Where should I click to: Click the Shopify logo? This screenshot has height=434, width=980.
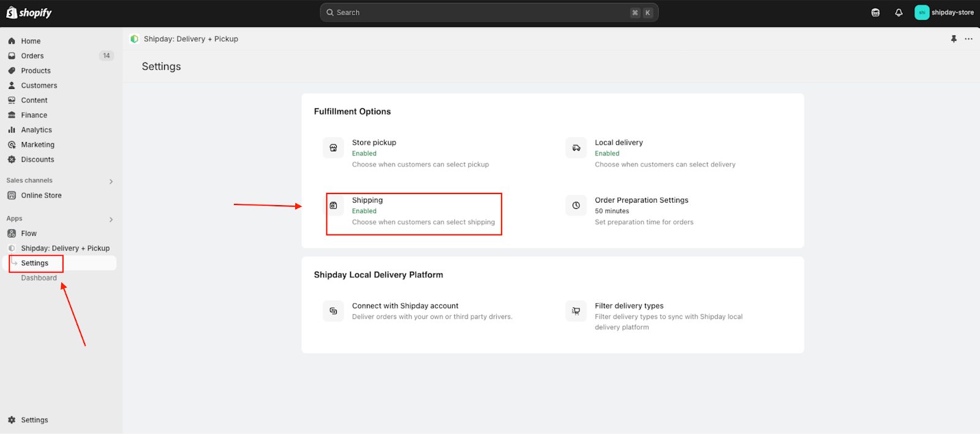(29, 12)
